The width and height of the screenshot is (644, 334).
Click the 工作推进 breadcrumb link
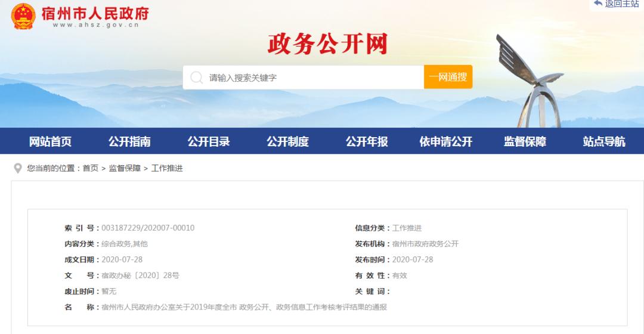(167, 168)
